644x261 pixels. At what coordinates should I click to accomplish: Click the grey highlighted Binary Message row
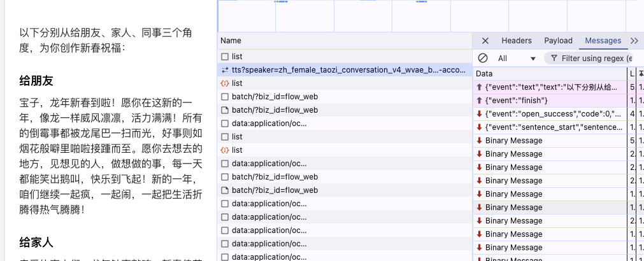[550, 208]
